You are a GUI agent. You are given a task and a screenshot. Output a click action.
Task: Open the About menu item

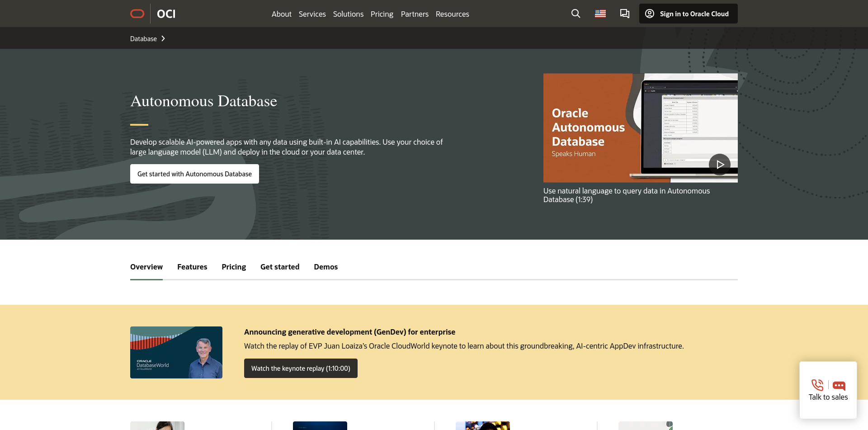point(281,14)
